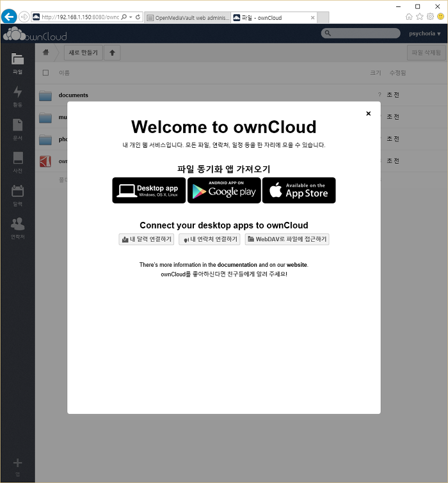
Task: Click 새로 만들기 new file button
Action: (83, 52)
